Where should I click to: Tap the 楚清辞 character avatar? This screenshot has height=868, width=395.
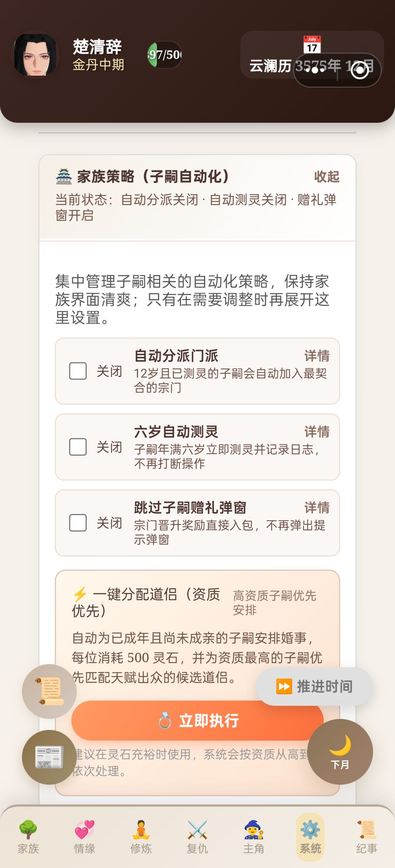coord(36,55)
